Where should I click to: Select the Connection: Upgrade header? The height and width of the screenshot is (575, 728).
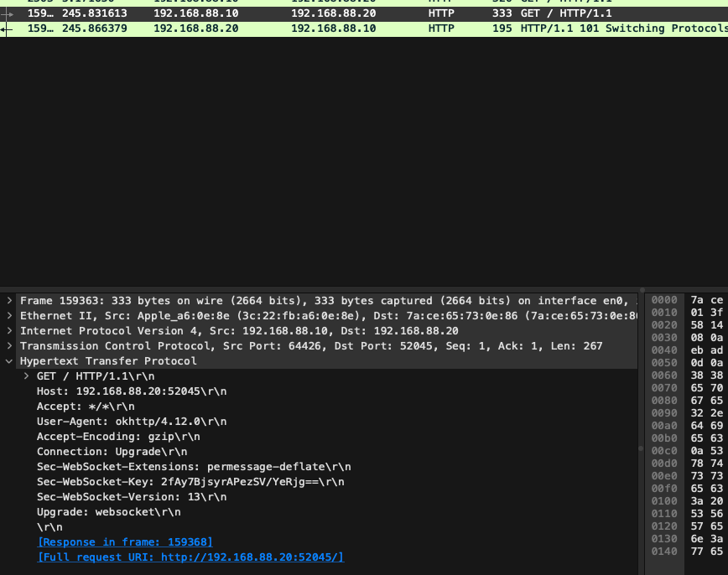[x=112, y=452]
